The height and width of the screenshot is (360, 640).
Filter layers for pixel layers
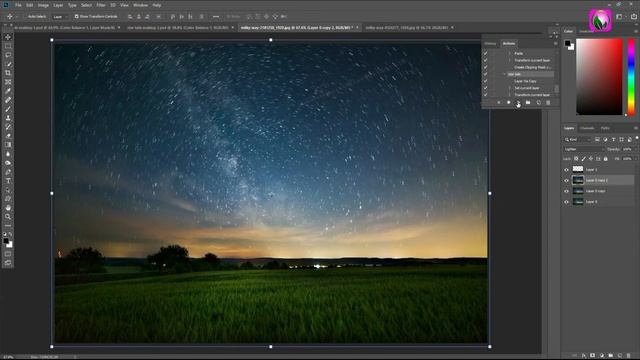(597, 140)
